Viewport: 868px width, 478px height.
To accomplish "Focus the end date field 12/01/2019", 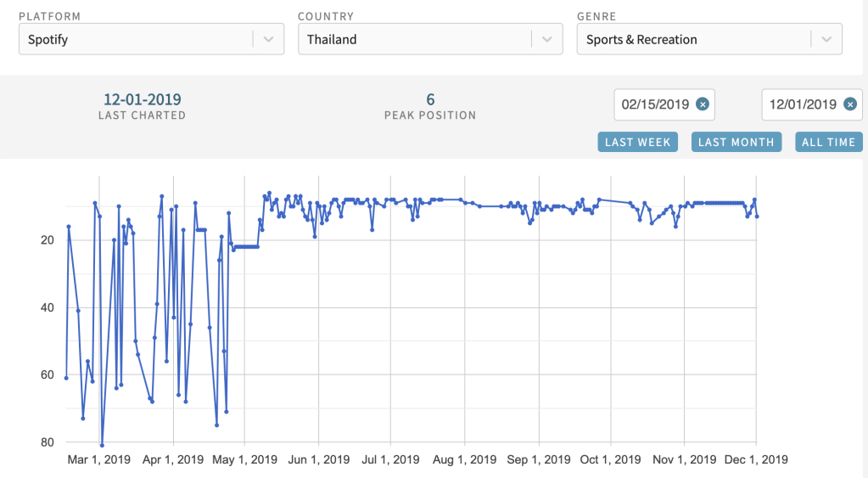I will [x=803, y=104].
